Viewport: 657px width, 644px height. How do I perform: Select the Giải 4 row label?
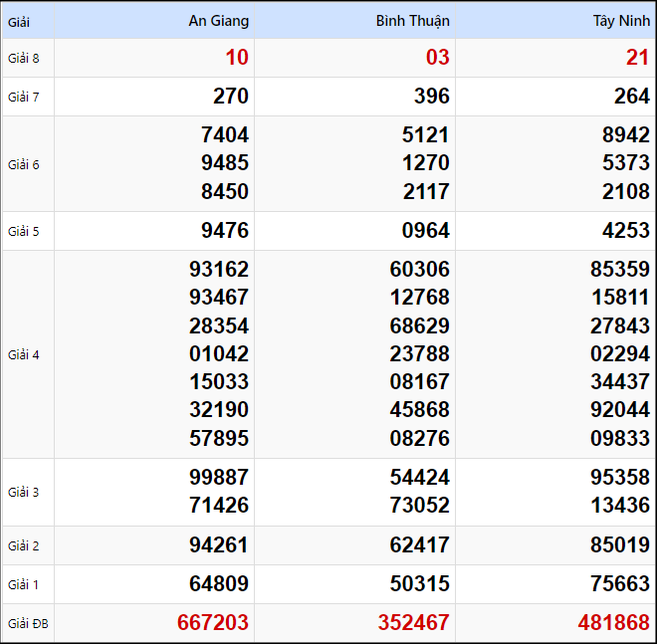pyautogui.click(x=24, y=354)
